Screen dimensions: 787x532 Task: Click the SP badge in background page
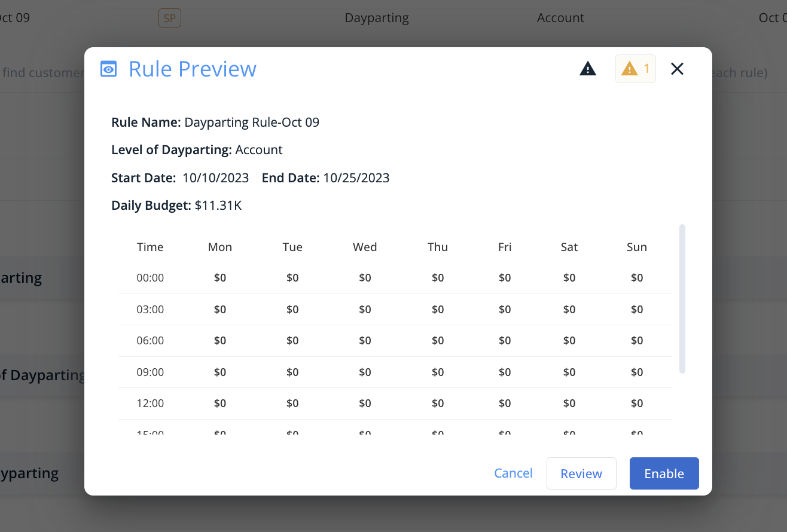[x=170, y=18]
